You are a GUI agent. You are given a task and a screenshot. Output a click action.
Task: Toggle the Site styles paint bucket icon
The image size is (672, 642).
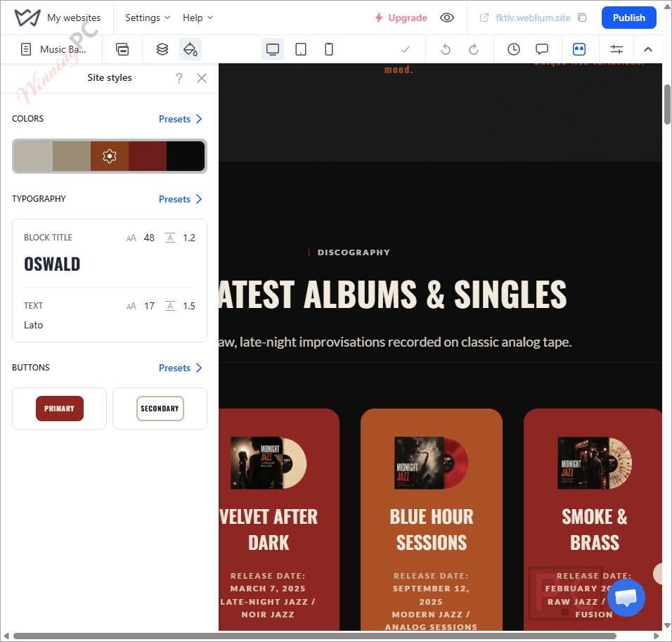pos(190,49)
